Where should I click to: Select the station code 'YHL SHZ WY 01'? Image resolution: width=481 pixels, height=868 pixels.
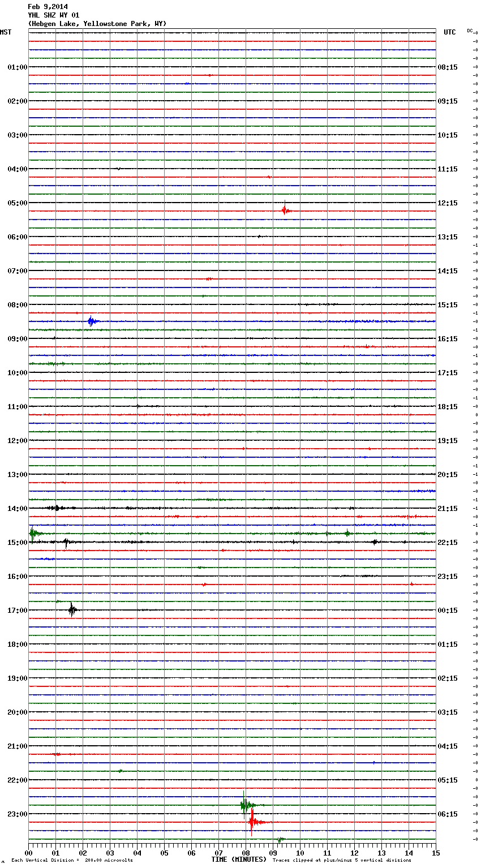pos(53,15)
